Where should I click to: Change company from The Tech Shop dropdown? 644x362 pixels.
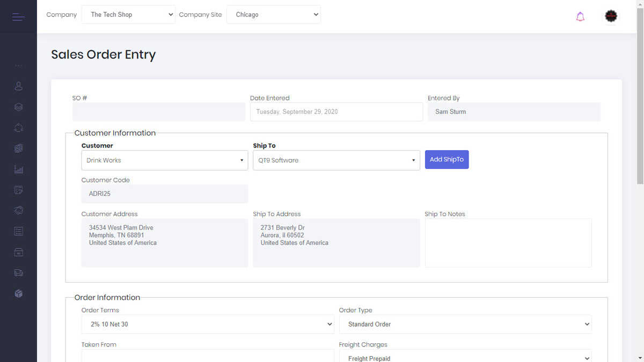(x=128, y=14)
